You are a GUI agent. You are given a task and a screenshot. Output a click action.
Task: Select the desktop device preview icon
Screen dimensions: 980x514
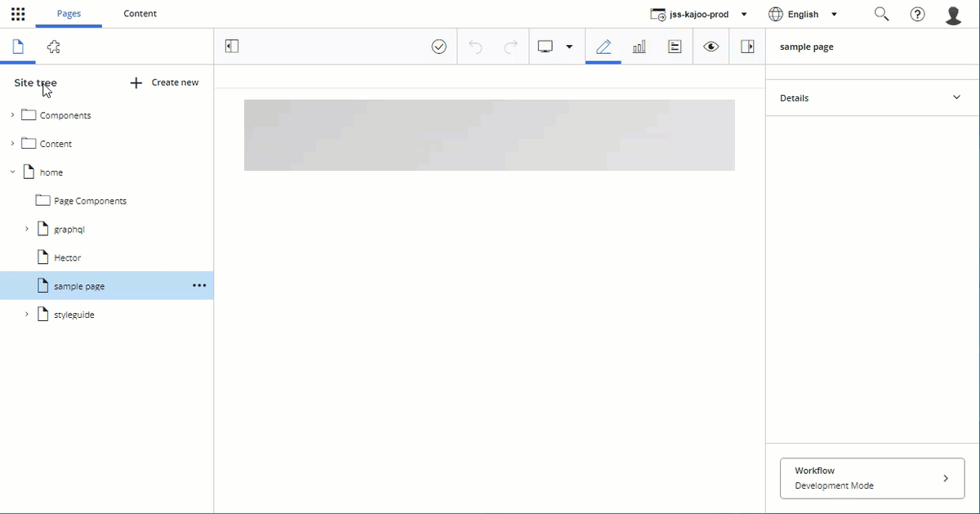pos(546,47)
